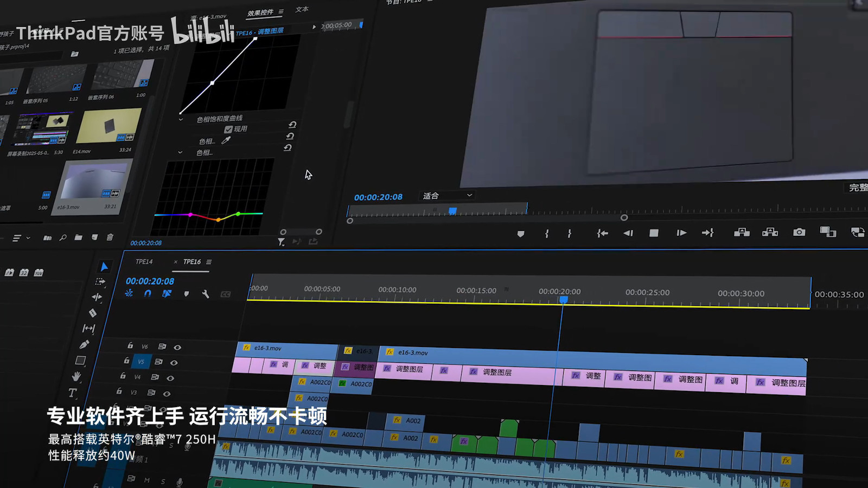Pick a hue with the eyedropper
Image resolution: width=868 pixels, height=488 pixels.
coord(226,141)
